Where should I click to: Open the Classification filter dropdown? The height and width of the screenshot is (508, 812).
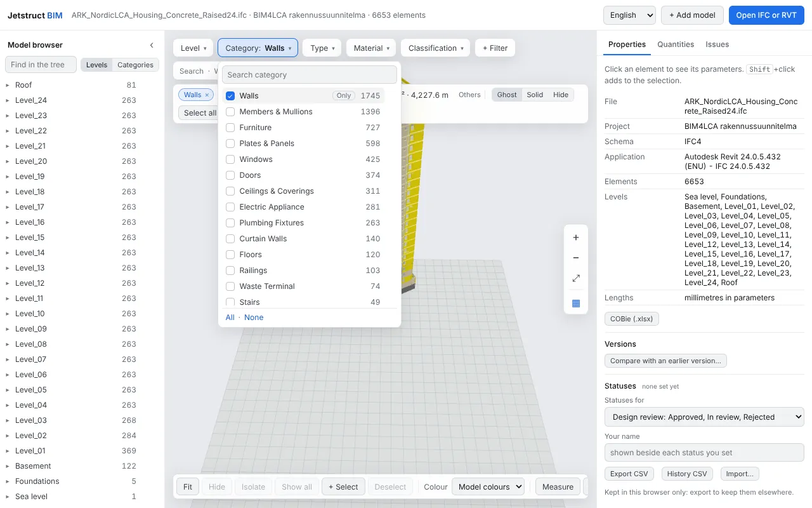click(x=436, y=48)
